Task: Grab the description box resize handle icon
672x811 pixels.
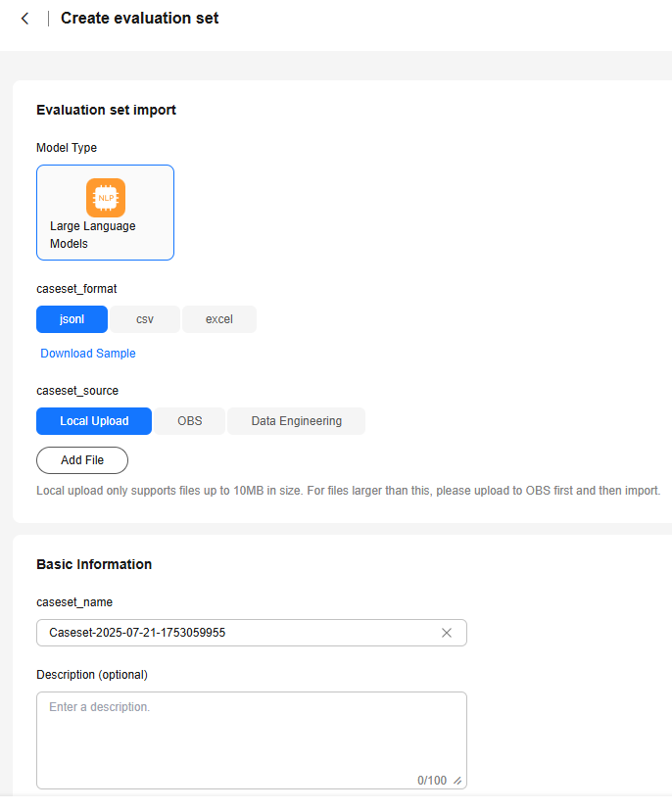Action: click(457, 781)
